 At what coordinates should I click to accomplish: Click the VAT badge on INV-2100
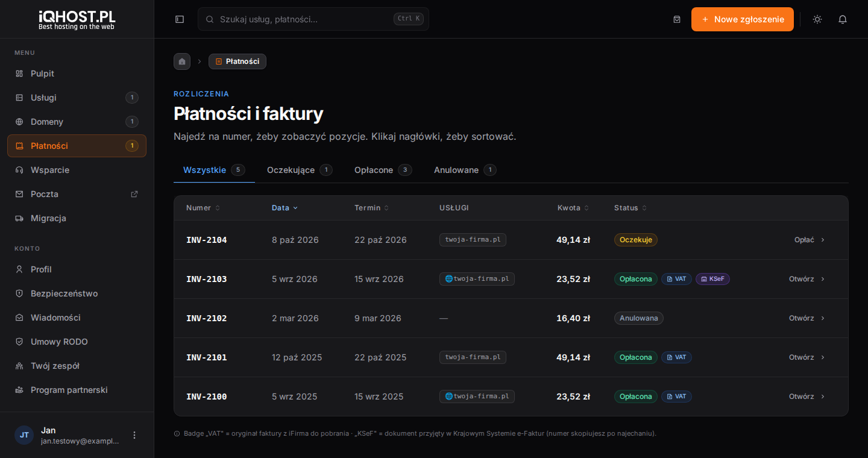coord(676,397)
